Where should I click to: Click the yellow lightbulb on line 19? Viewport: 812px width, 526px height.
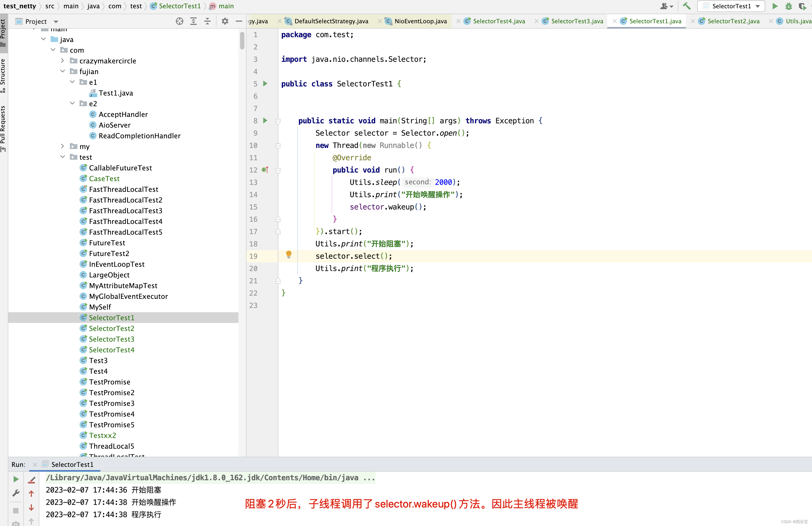289,254
